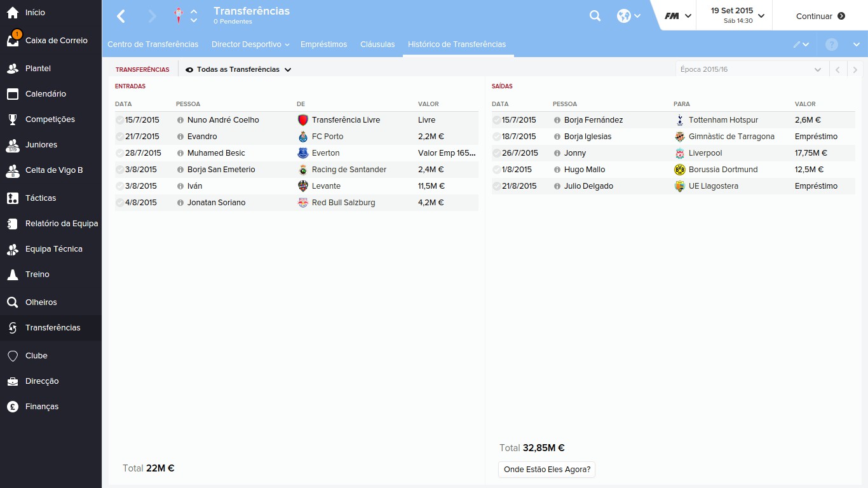Open Jonatan Soriano player link
This screenshot has height=488, width=868.
click(216, 203)
